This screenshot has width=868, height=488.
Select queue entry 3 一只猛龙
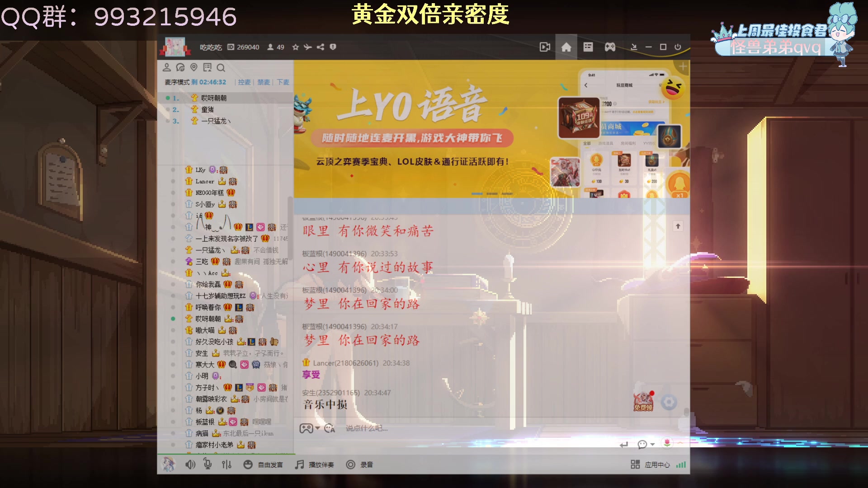[226, 121]
